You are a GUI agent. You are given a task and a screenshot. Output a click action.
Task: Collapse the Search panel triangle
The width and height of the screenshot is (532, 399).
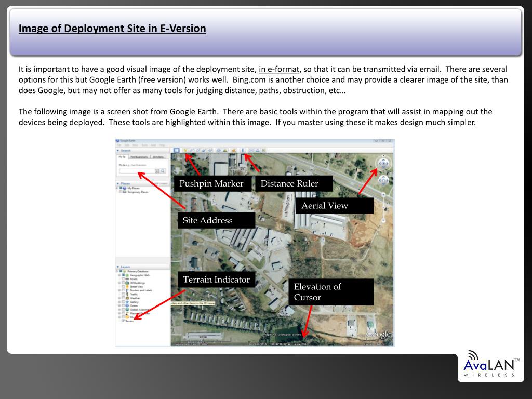pos(118,150)
